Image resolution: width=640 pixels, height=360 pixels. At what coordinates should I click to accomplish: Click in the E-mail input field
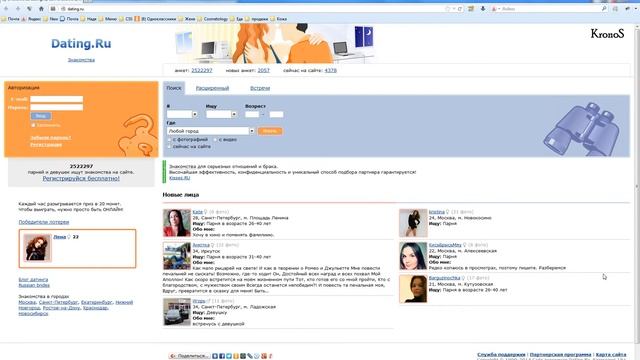(57, 99)
